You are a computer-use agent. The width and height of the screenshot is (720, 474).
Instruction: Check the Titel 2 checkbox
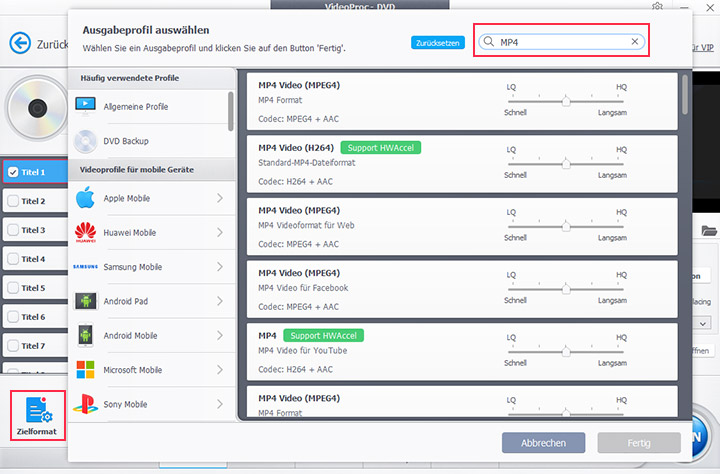click(13, 201)
